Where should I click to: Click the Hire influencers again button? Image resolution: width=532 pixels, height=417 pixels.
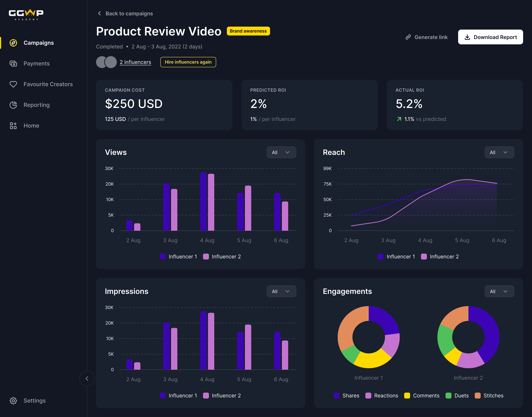coord(188,62)
